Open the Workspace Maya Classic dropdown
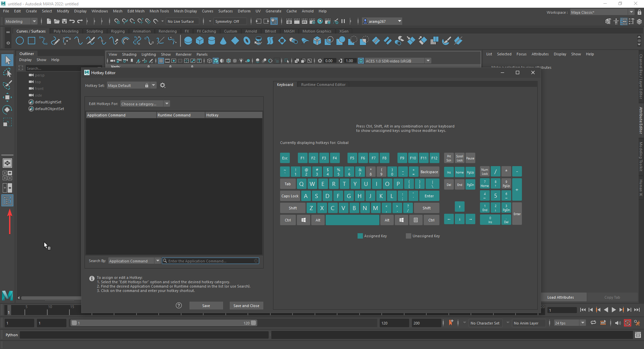Viewport: 644px width, 349px height. pos(602,12)
